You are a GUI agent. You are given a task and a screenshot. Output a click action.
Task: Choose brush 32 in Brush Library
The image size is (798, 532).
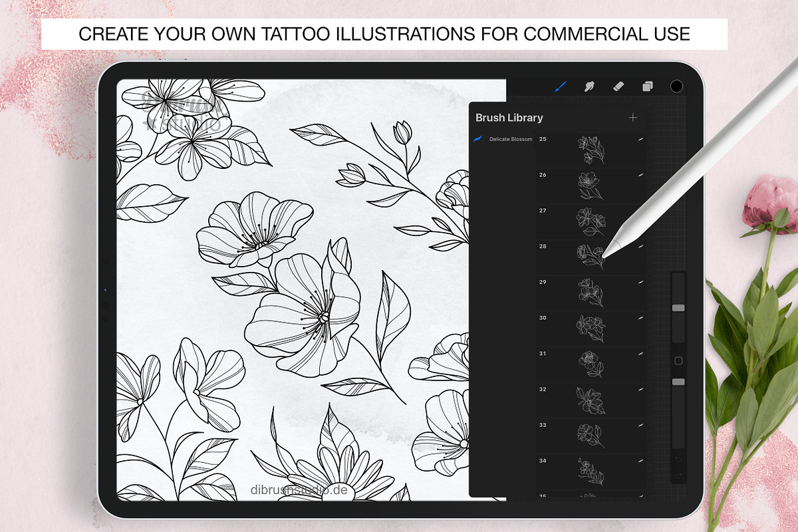(x=592, y=400)
